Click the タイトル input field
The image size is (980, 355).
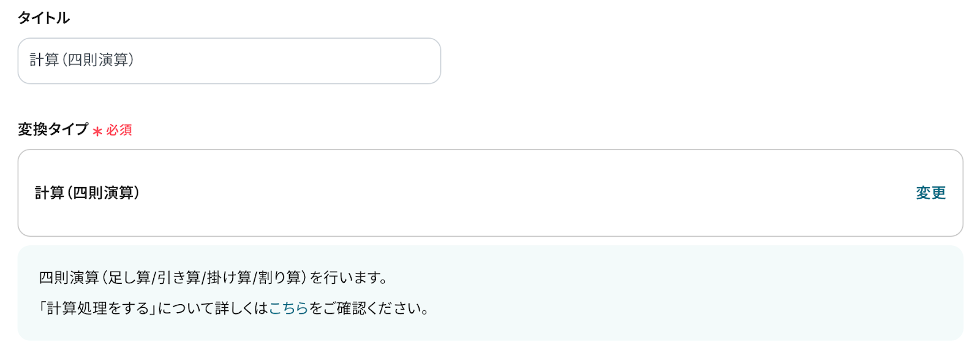pos(229,61)
